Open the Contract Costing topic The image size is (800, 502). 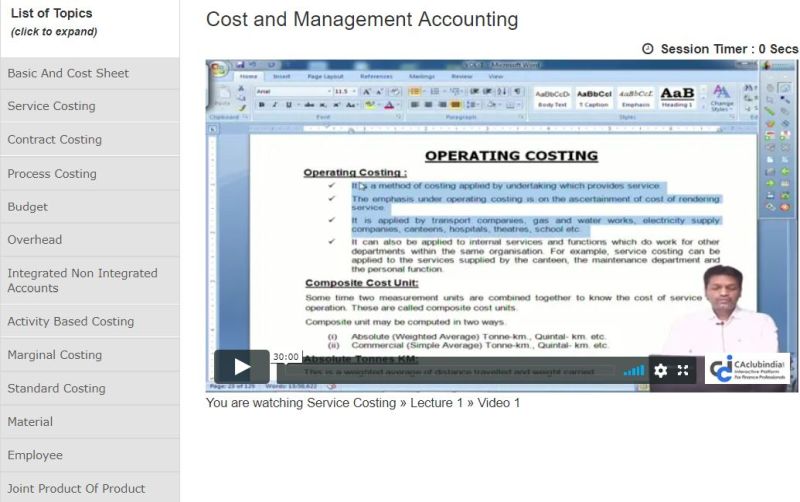point(55,139)
